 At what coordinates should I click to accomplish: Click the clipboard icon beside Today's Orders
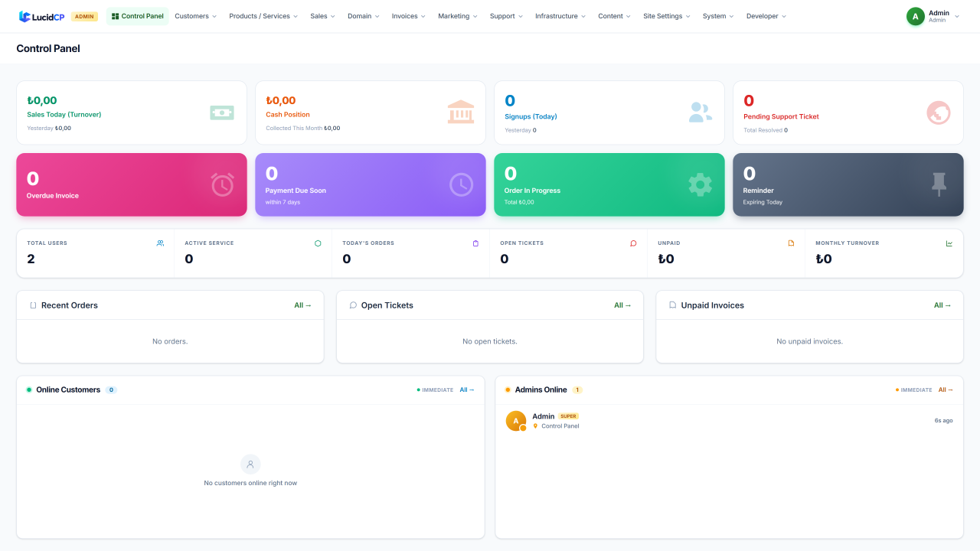coord(475,243)
